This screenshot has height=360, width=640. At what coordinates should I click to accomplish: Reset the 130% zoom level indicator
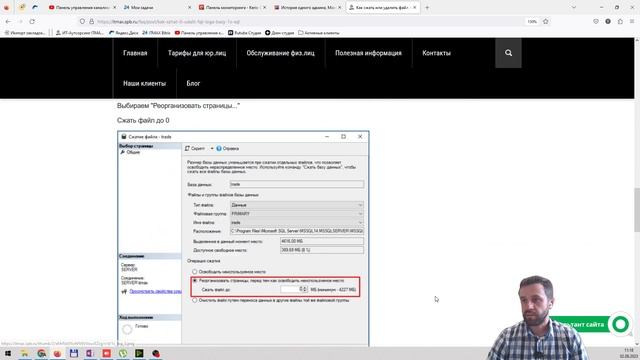pos(532,21)
